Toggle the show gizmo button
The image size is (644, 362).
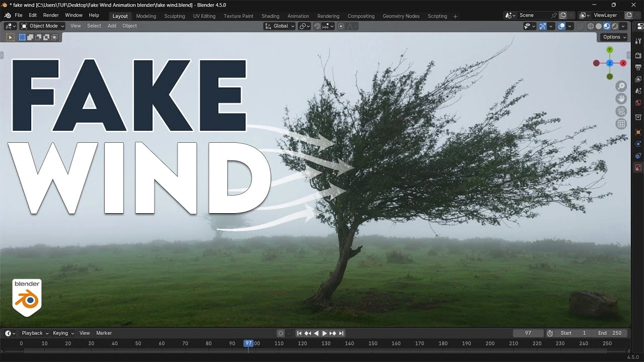[x=543, y=26]
